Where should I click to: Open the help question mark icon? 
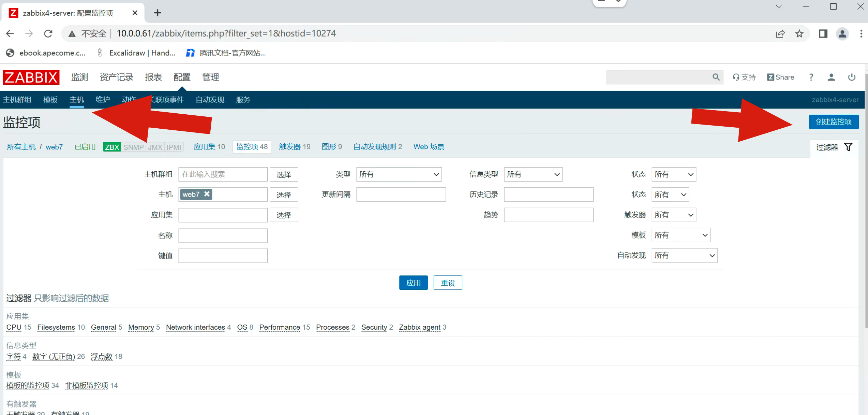811,77
